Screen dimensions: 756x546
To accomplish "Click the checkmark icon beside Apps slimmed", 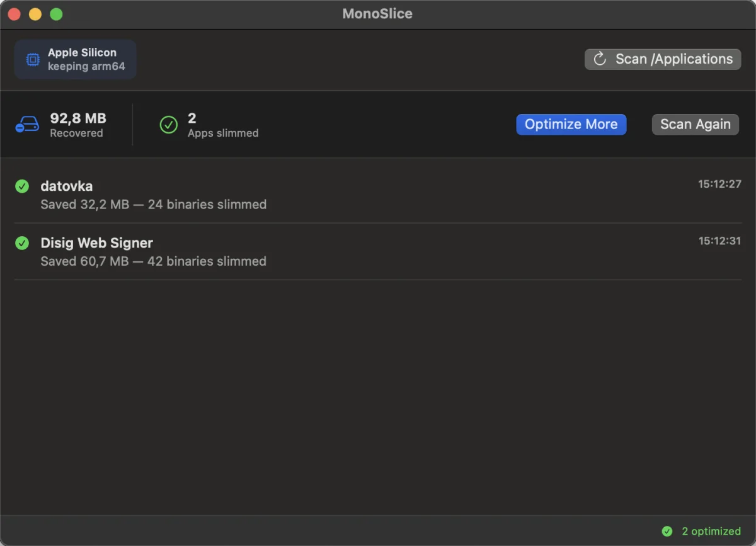I will point(168,125).
